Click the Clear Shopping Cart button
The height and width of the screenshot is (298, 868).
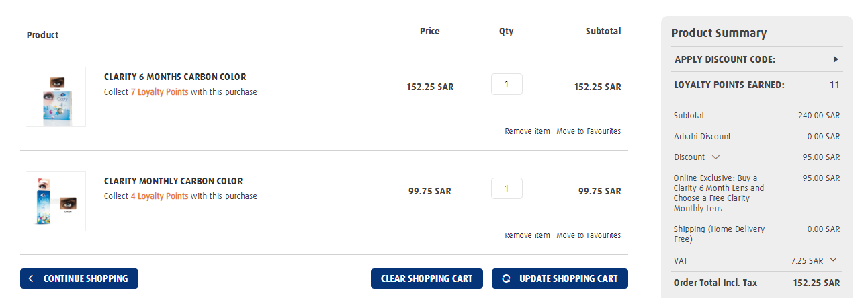427,278
